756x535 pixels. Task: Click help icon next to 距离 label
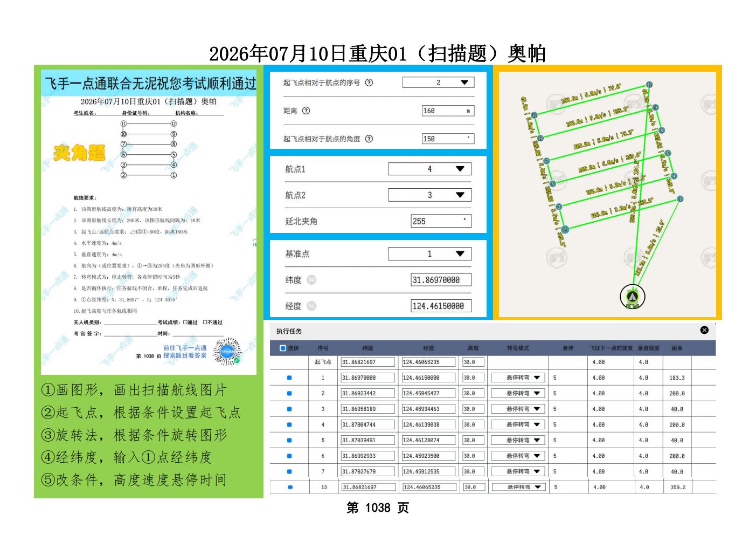pos(306,111)
